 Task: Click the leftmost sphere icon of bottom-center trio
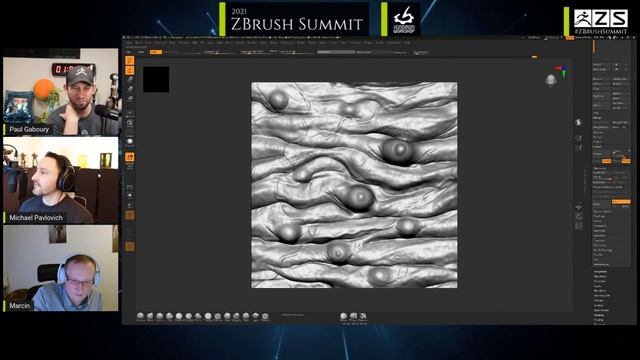click(343, 316)
